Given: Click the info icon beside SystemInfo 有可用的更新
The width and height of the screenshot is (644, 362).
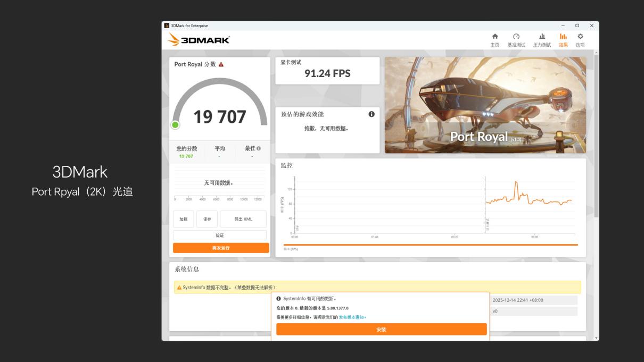Looking at the screenshot, I should point(278,299).
